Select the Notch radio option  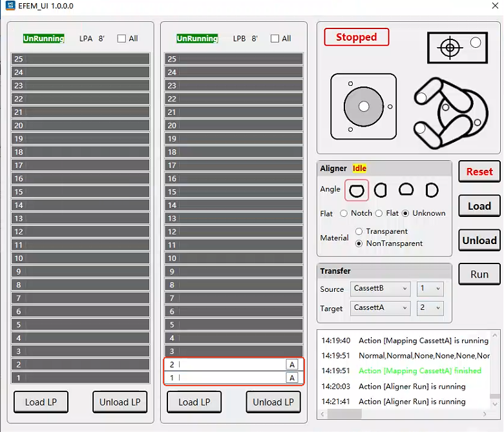click(x=344, y=213)
